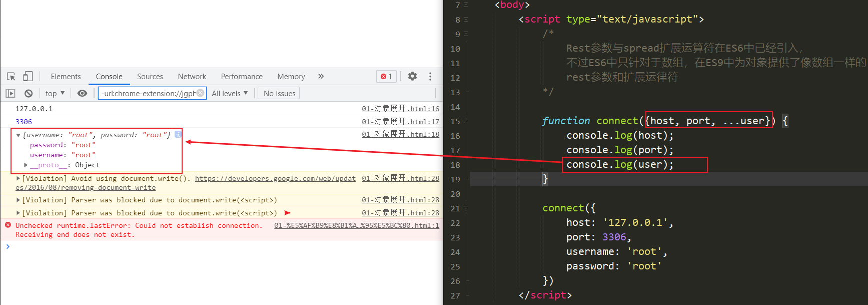The width and height of the screenshot is (868, 305).
Task: Show the console sidebar icon
Action: [x=11, y=93]
